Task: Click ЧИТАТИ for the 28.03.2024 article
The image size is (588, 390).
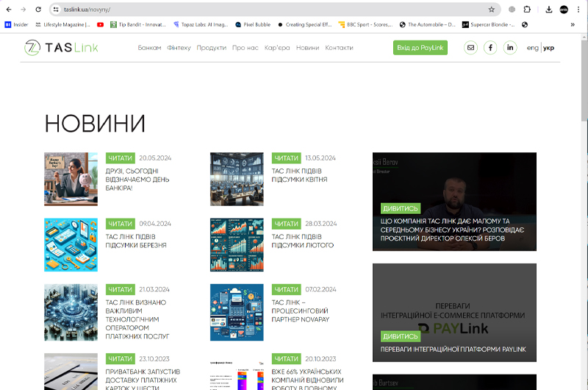Action: tap(286, 224)
